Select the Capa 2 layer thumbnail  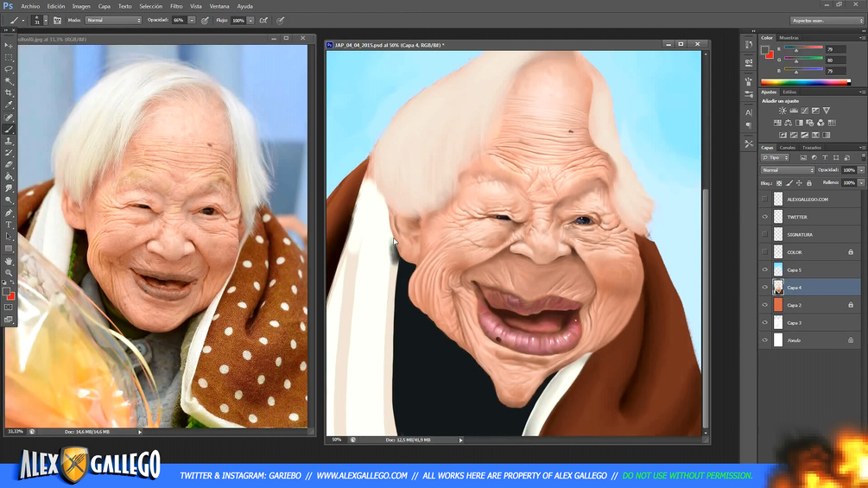(778, 305)
